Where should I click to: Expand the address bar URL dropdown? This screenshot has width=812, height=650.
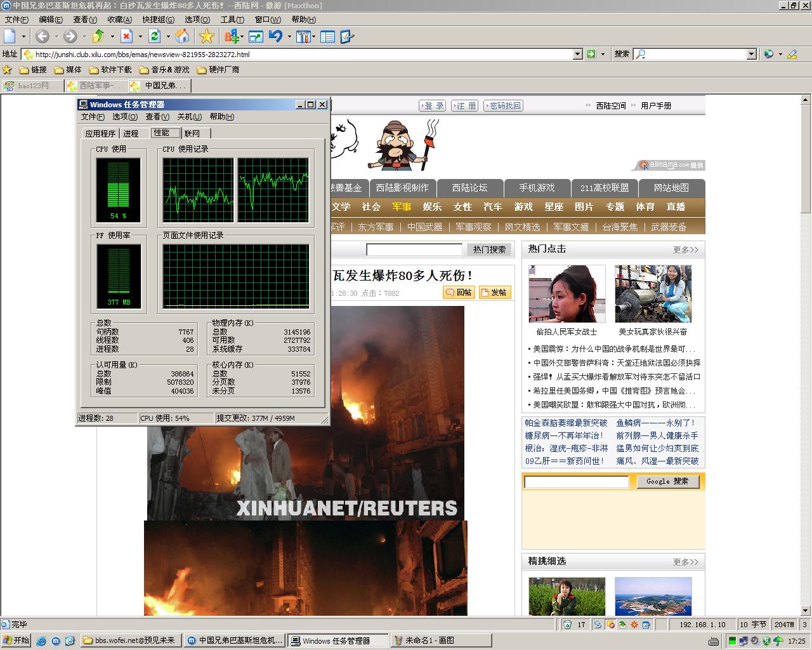[577, 55]
